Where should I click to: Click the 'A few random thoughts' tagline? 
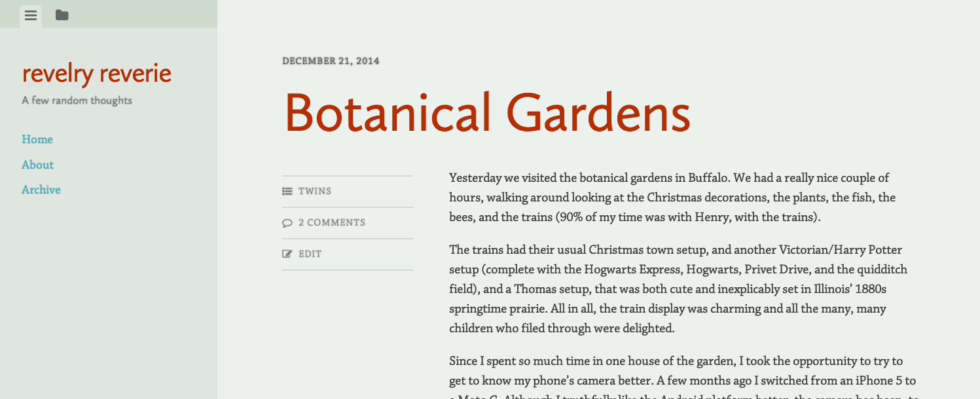77,101
